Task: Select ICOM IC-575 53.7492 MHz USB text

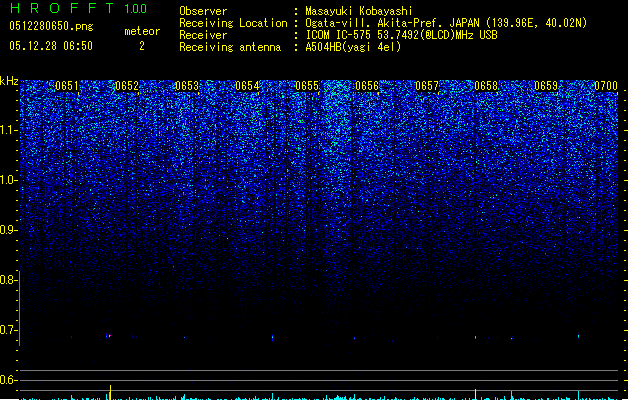Action: [401, 35]
